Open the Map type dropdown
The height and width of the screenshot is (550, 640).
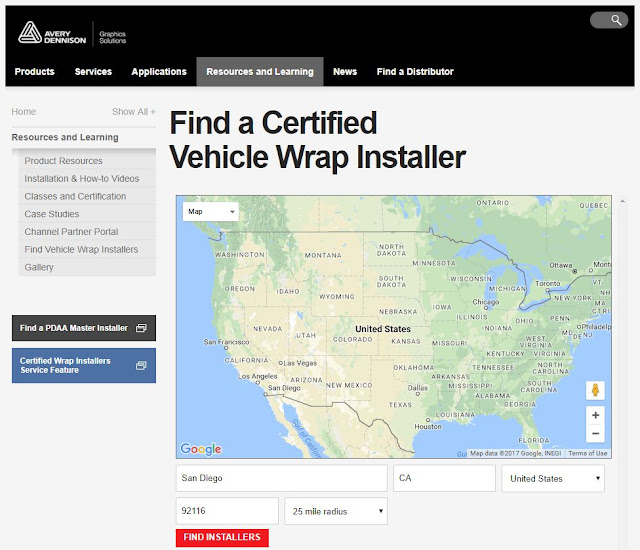[x=211, y=211]
